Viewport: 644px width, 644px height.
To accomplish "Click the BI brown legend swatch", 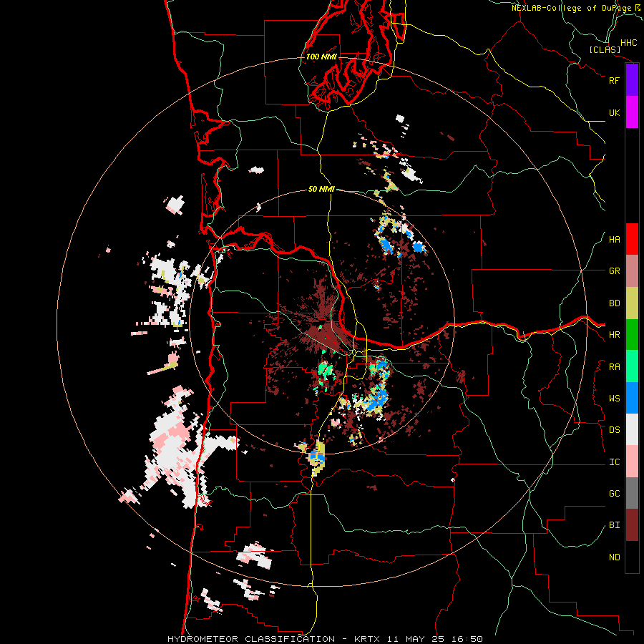I will coord(632,525).
